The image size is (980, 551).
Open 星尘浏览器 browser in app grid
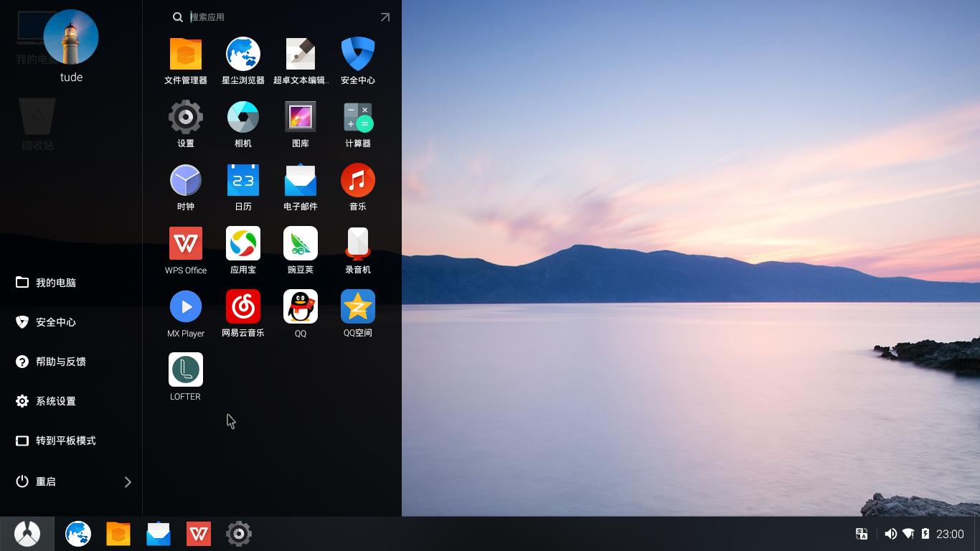tap(243, 55)
